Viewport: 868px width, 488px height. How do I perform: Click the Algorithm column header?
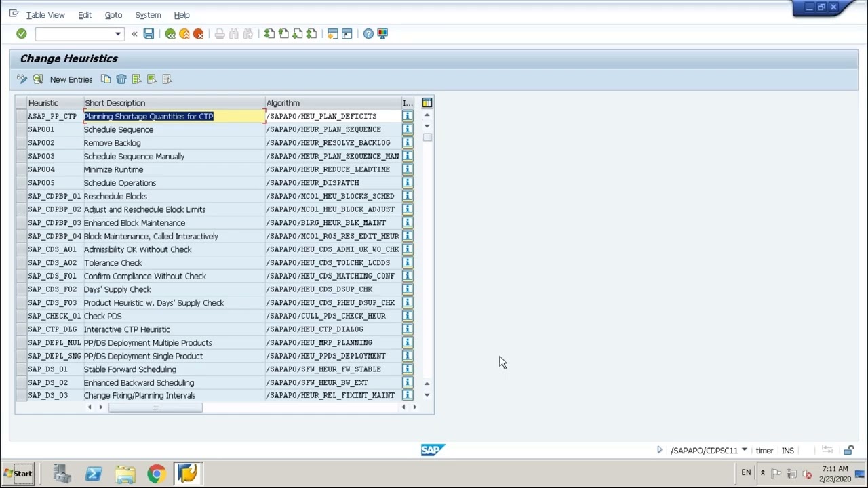pos(333,103)
